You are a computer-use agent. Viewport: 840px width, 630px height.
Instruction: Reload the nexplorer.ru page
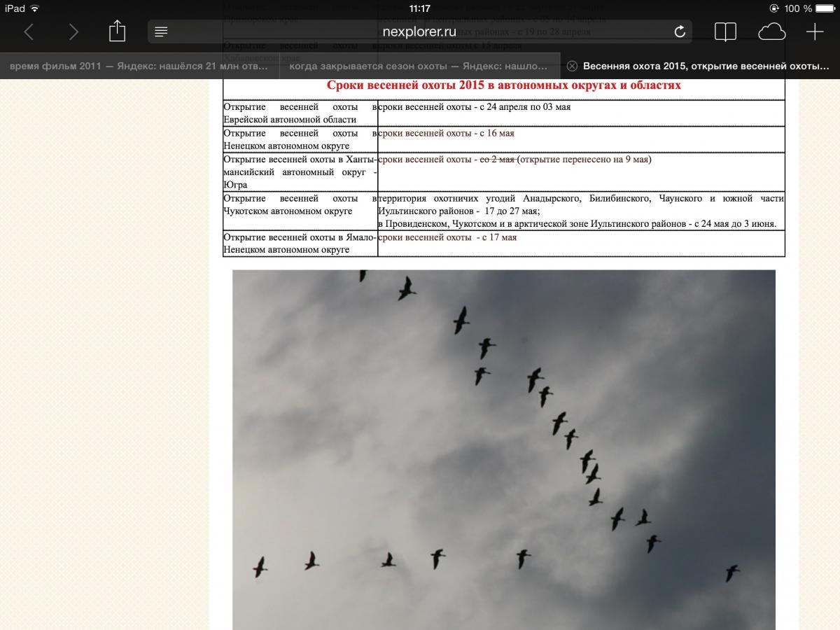point(679,31)
